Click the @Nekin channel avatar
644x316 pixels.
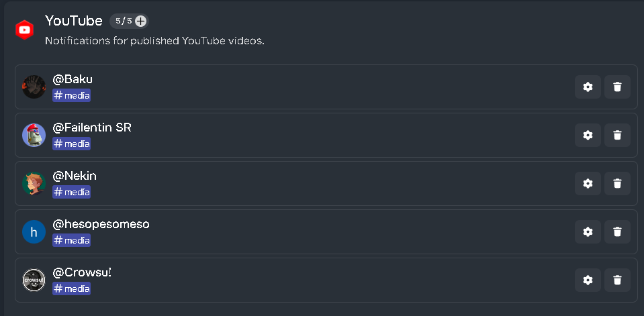click(x=34, y=183)
